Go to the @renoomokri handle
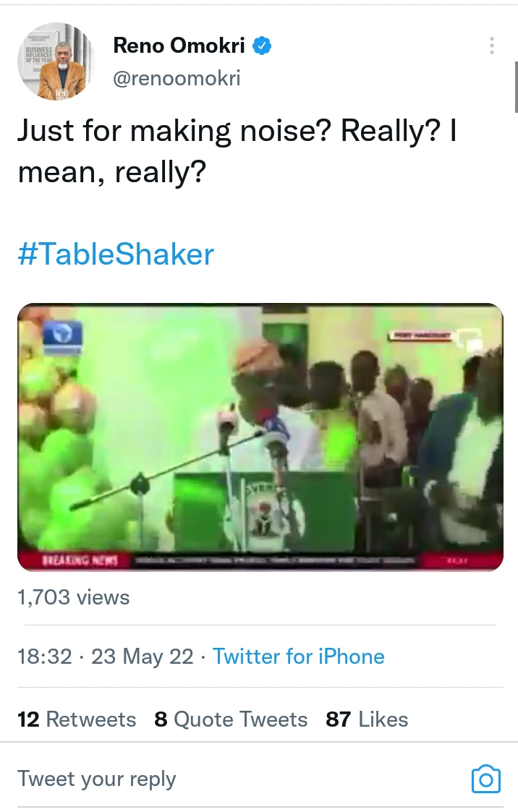Screen dimensions: 518x812 click(x=177, y=77)
